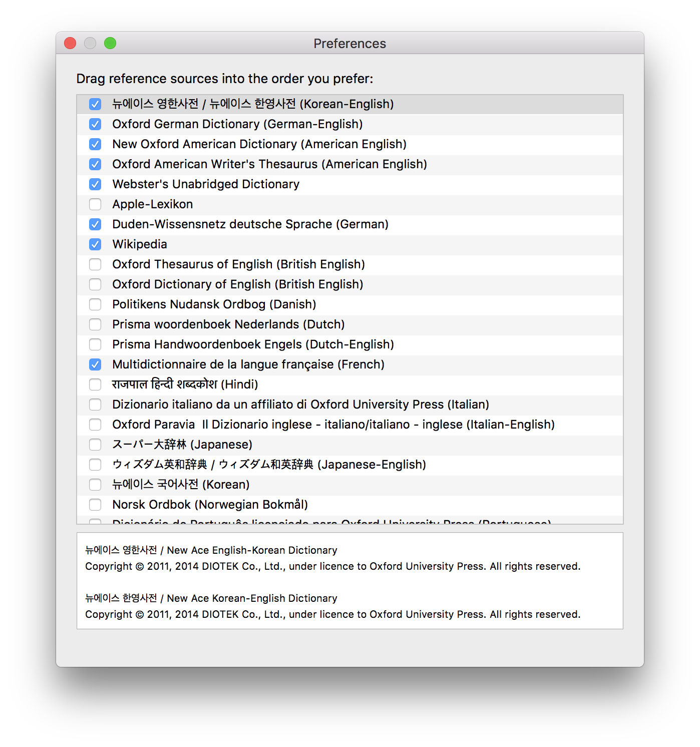Enable Oxford Dictionary of English (British English)
The image size is (700, 747).
(95, 284)
